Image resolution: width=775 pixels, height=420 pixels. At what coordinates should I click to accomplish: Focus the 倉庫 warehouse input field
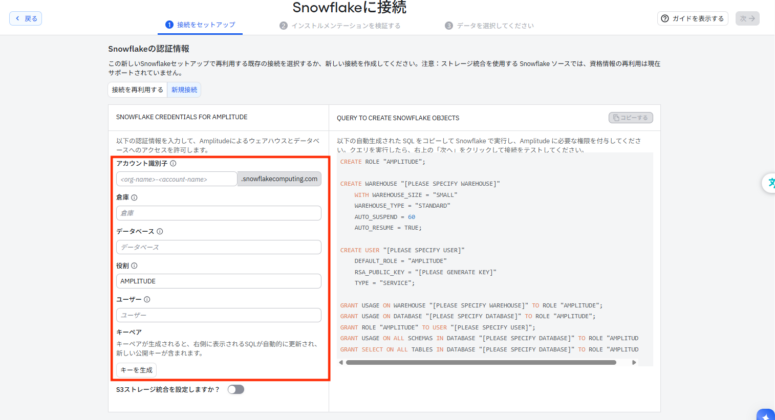pyautogui.click(x=218, y=213)
